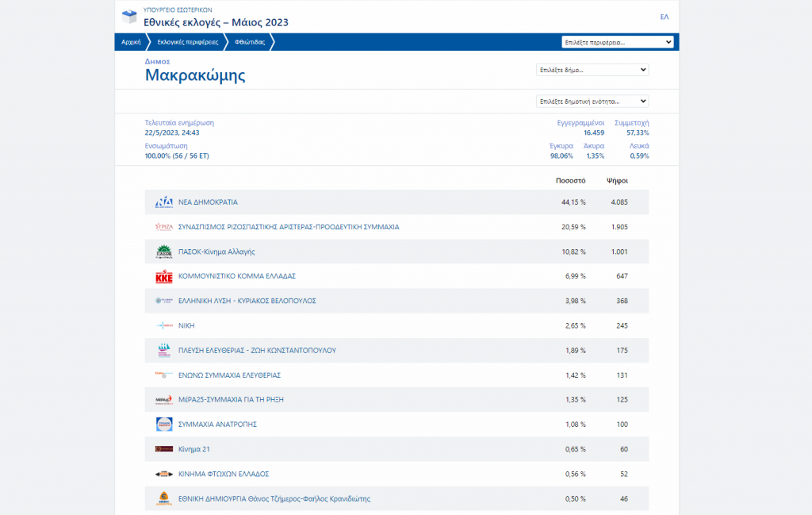
Task: Click the ΕΛΛΗΝΙΚΗ ΛΥΣΗ party logo
Action: pos(164,301)
